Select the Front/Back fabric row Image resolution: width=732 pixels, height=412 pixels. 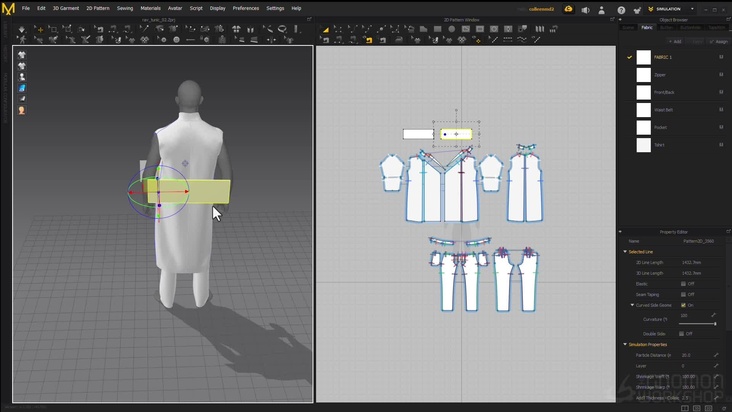(676, 92)
